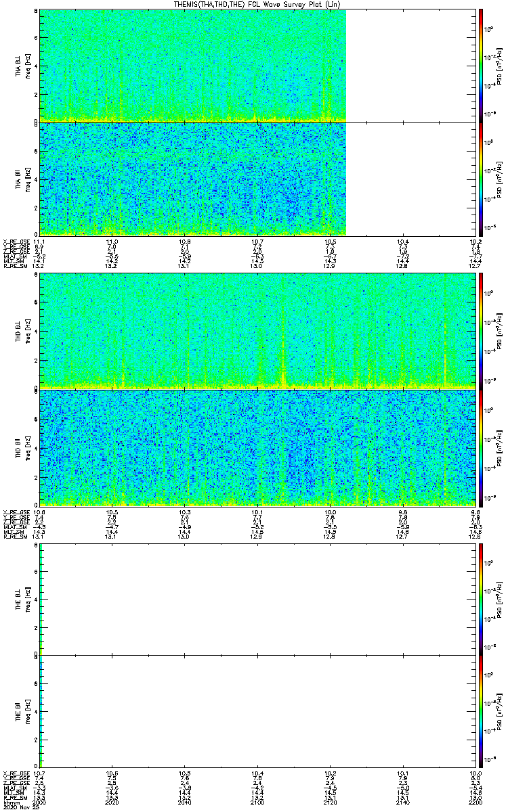
Task: Click the THD B-perpendicular PSD color bar
Action: [481, 331]
